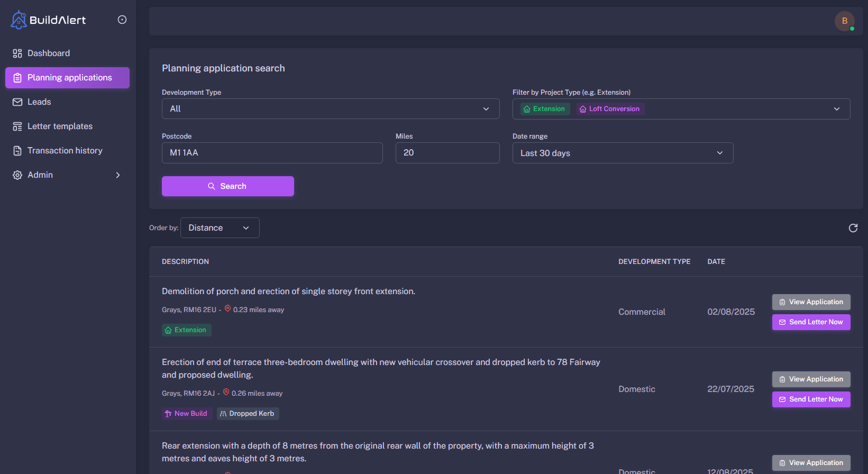Image resolution: width=868 pixels, height=474 pixels.
Task: Click the Leads envelope icon
Action: pyautogui.click(x=17, y=102)
